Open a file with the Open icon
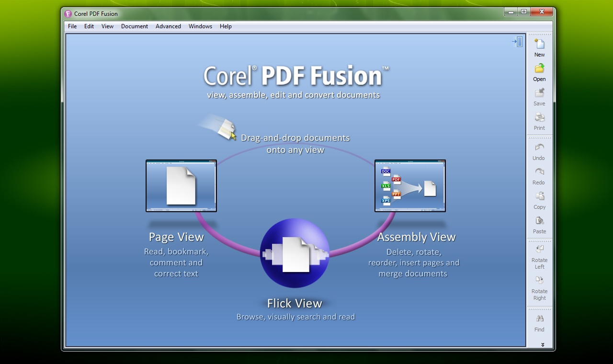 pos(539,69)
